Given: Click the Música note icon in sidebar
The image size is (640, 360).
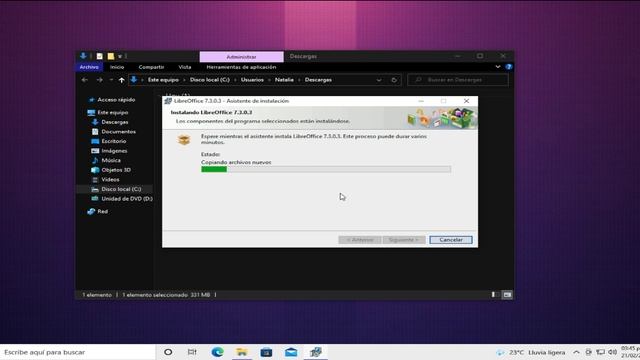Looking at the screenshot, I should coord(95,160).
